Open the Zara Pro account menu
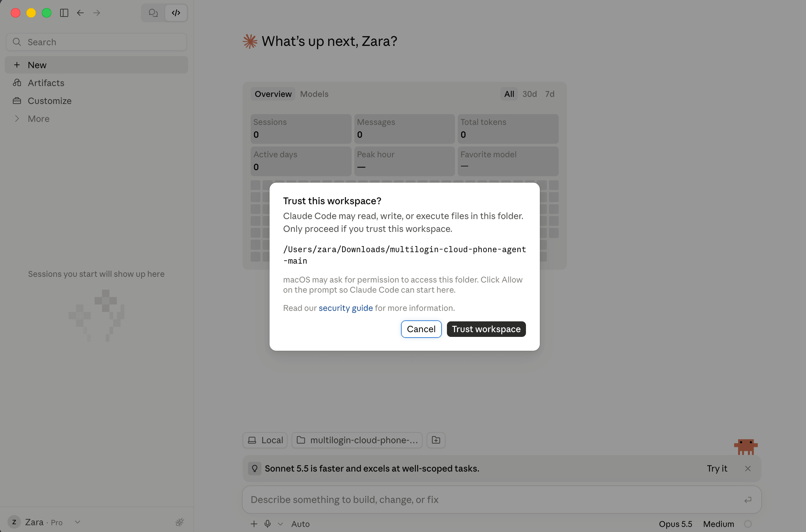 44,522
